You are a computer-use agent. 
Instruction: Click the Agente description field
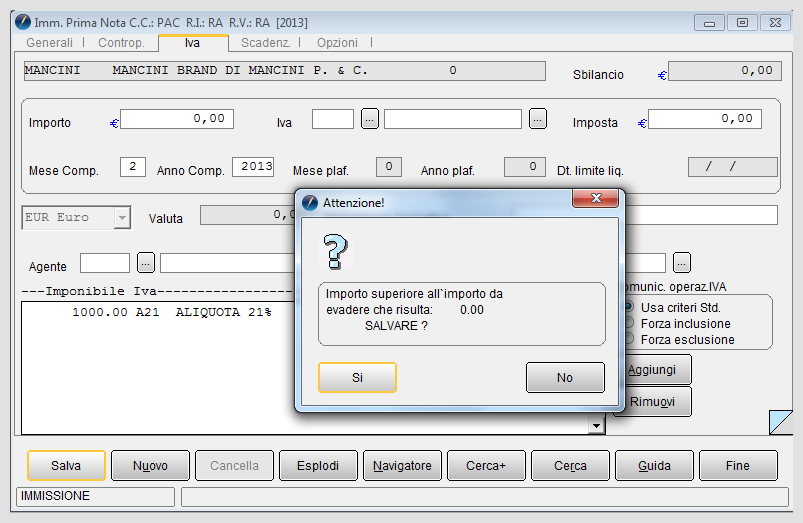click(227, 263)
